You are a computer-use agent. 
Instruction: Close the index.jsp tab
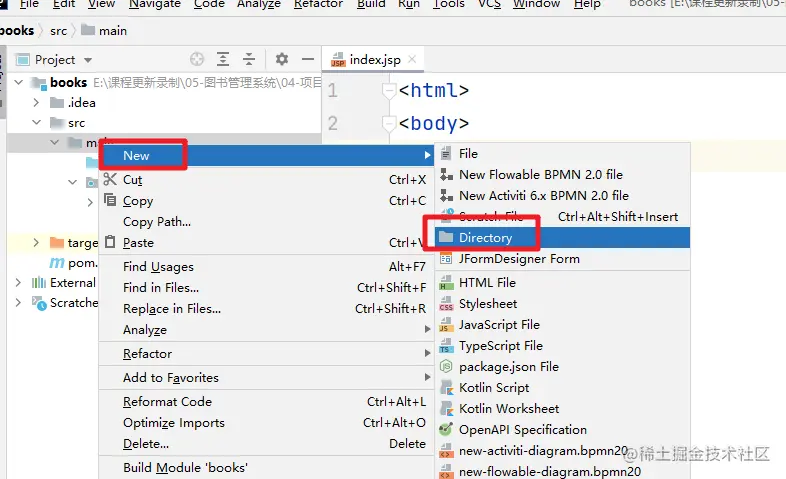412,59
